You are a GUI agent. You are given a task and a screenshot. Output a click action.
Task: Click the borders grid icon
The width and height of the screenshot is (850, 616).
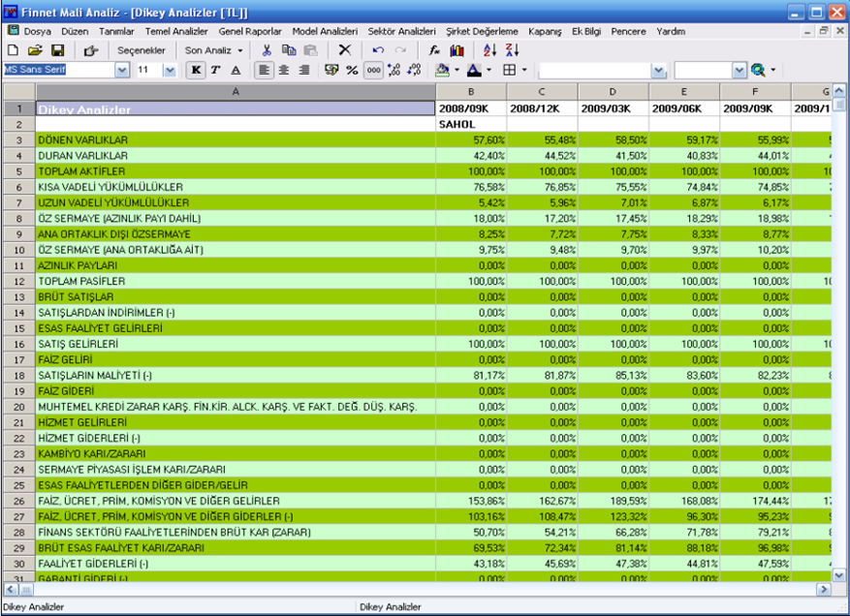click(509, 70)
